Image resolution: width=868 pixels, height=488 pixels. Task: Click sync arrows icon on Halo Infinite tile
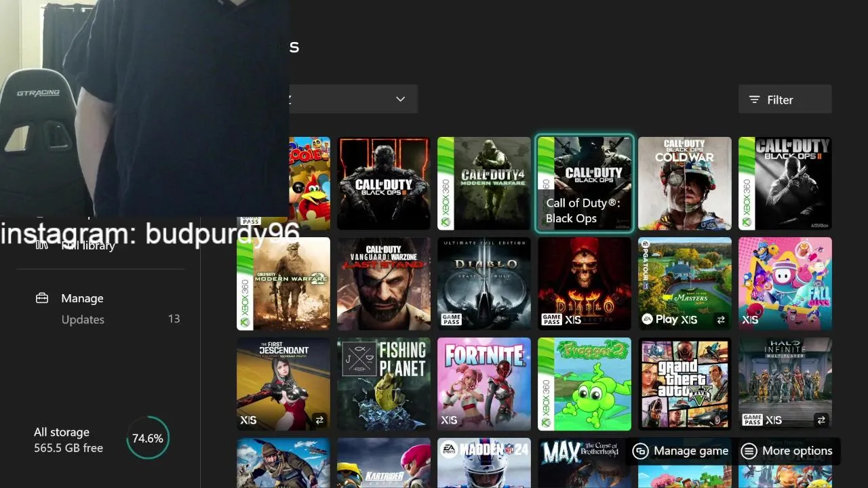[821, 420]
